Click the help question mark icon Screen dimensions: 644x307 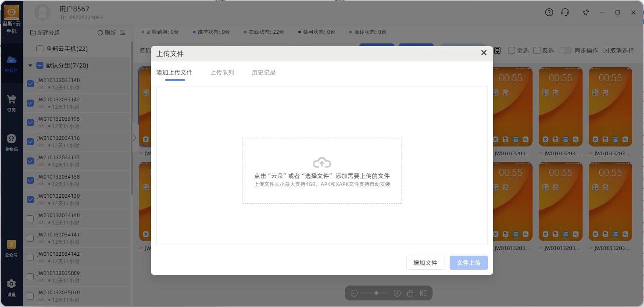pyautogui.click(x=549, y=12)
